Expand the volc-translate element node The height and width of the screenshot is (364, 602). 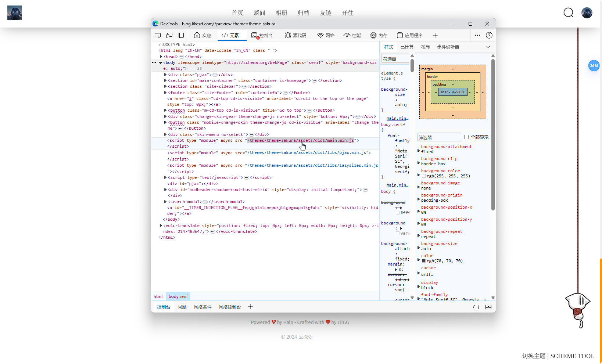coord(161,226)
